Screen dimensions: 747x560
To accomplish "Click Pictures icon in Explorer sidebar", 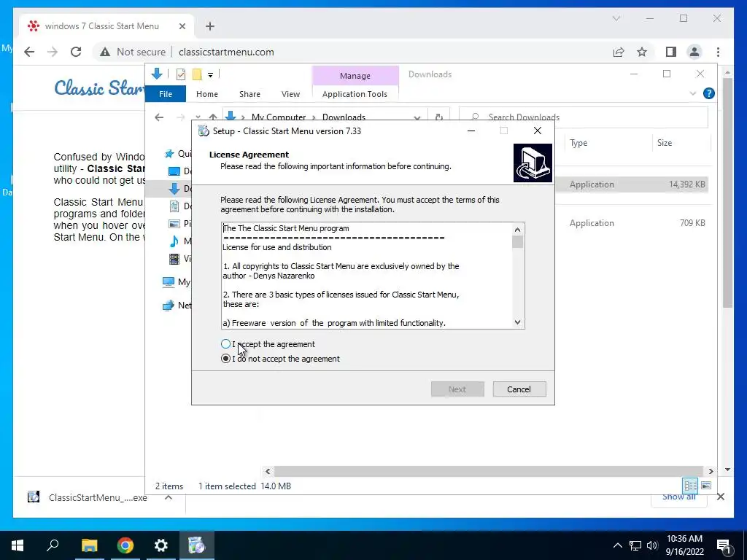I will click(174, 223).
